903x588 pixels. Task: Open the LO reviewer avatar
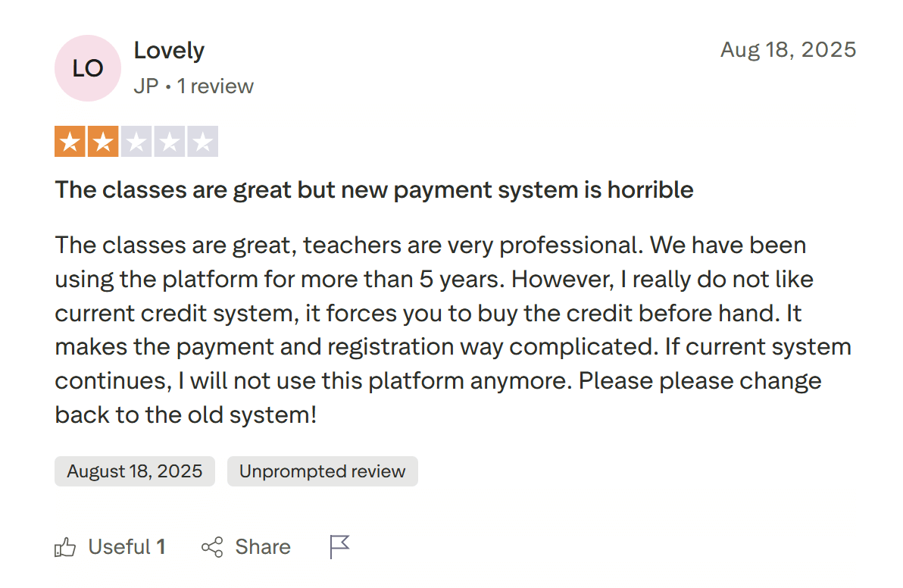88,68
